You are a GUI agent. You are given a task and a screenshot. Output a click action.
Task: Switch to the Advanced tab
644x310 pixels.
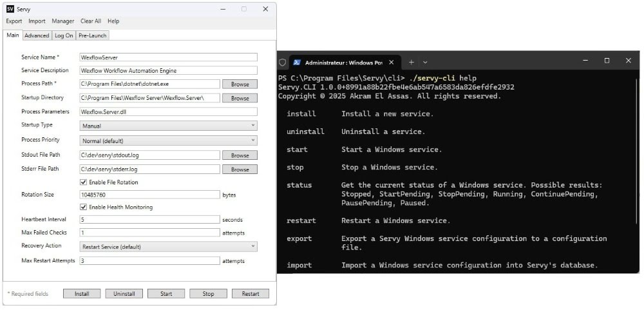coord(37,35)
